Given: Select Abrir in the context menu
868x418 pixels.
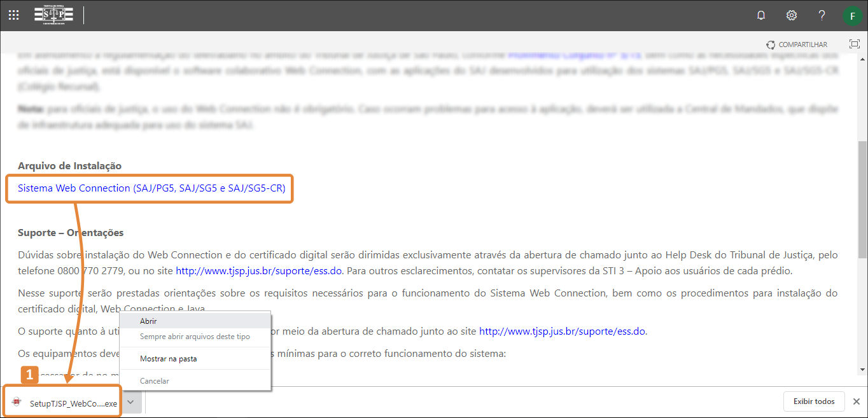Looking at the screenshot, I should (195, 321).
